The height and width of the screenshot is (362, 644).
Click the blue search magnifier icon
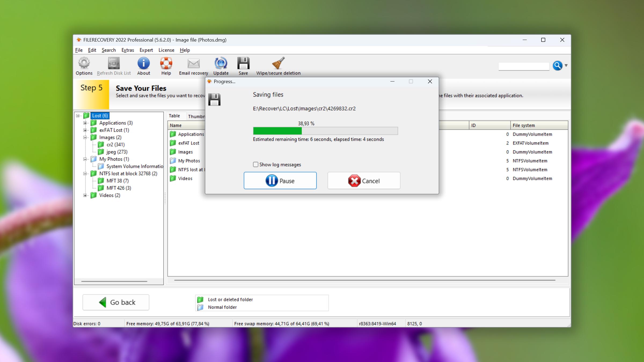[x=557, y=65]
